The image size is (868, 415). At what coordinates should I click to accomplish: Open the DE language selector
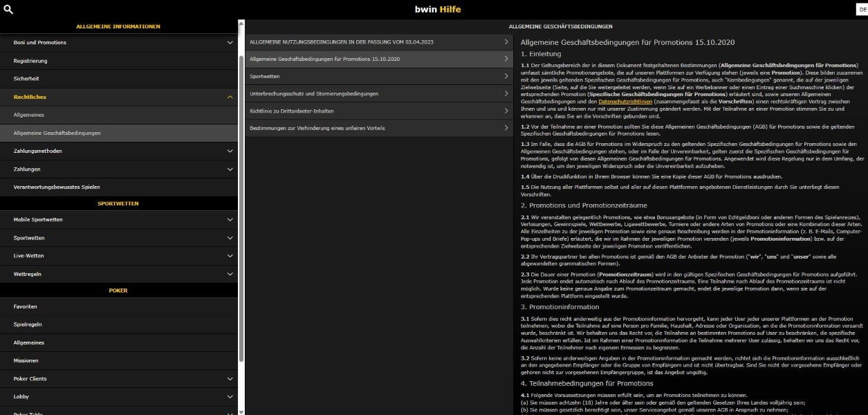[x=862, y=10]
